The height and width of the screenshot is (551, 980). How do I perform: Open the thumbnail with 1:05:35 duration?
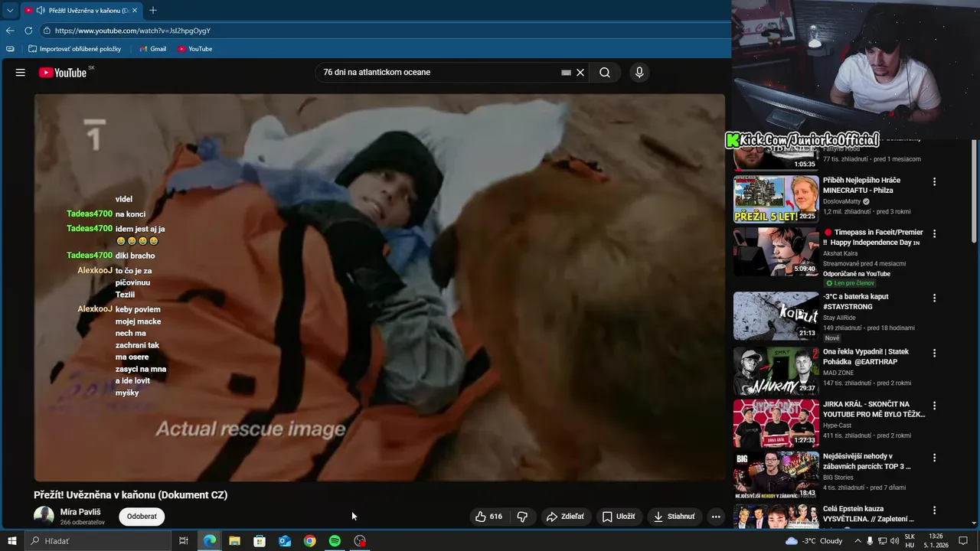coord(776,156)
